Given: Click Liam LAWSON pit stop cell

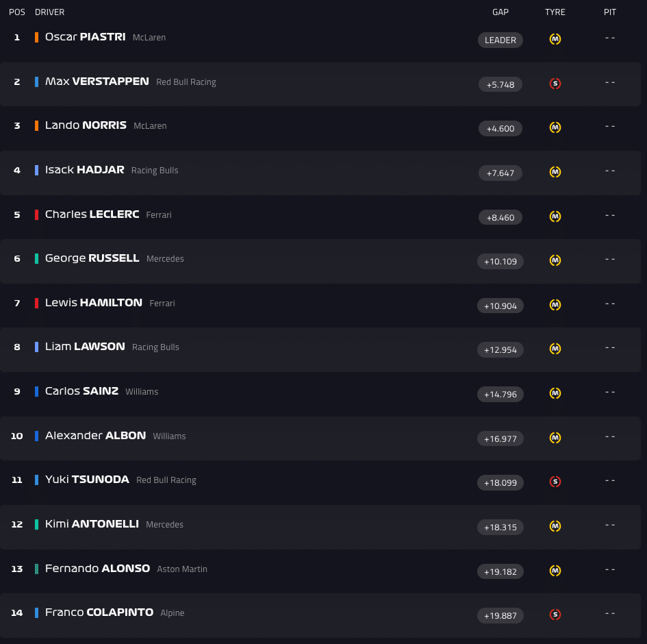Looking at the screenshot, I should 610,347.
